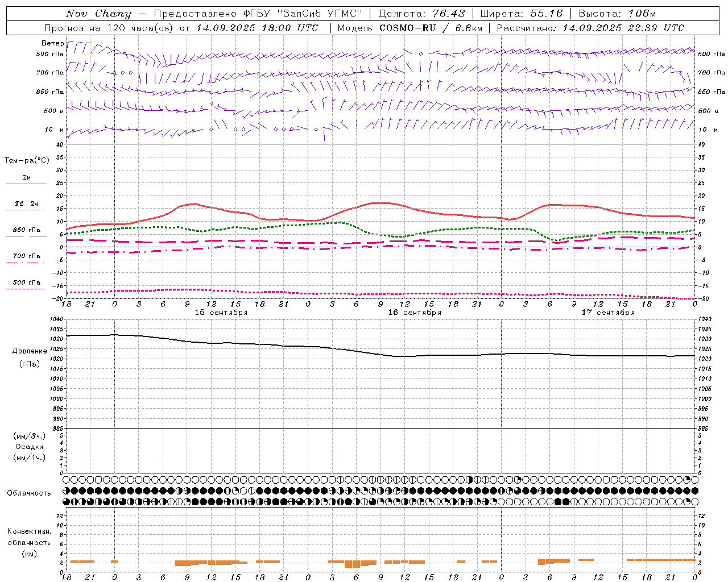Click the (мм/1ч.) precipitation unit label
Screen dimensions: 728x582
pyautogui.click(x=30, y=458)
